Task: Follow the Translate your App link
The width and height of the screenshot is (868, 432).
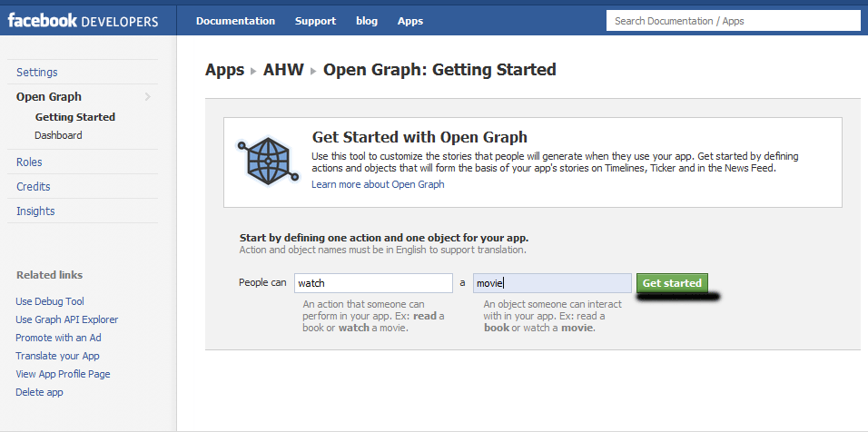Action: tap(57, 357)
